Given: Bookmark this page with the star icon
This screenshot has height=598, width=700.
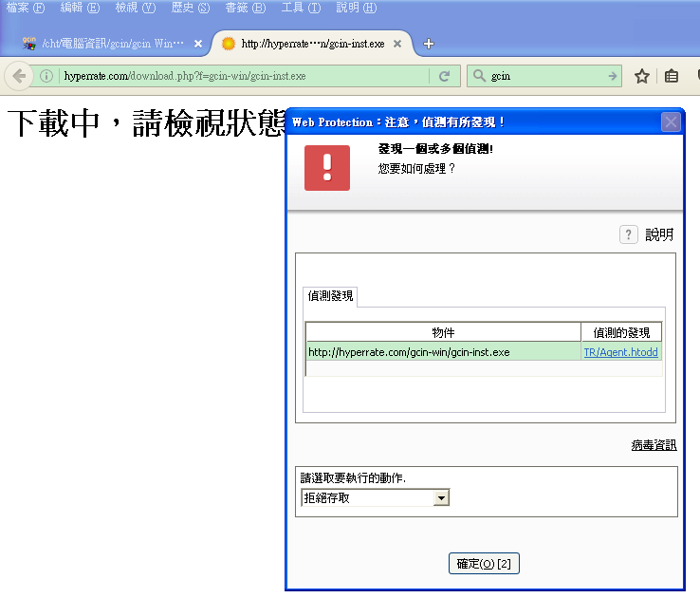Looking at the screenshot, I should tap(642, 76).
